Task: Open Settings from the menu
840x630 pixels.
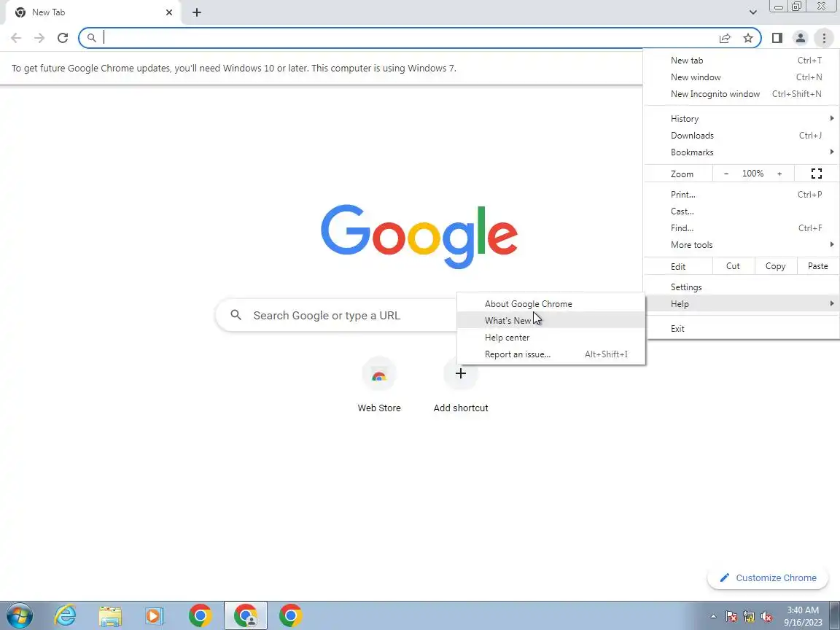Action: (742, 287)
